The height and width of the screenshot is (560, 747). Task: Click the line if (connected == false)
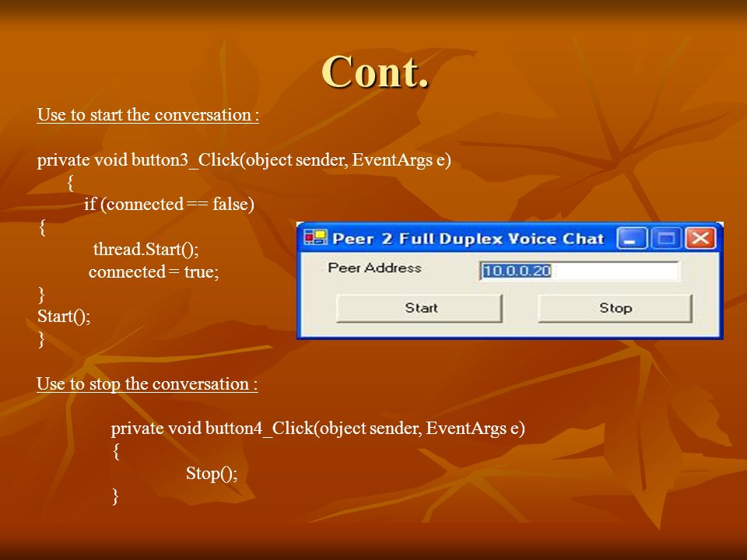[169, 205]
